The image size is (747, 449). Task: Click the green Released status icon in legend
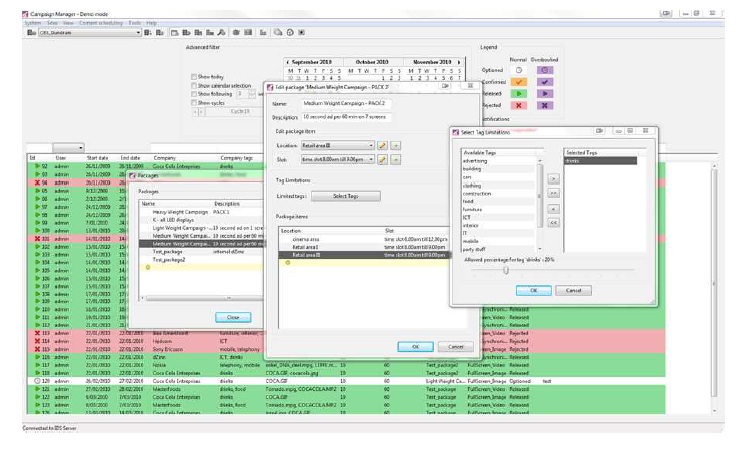pos(518,92)
